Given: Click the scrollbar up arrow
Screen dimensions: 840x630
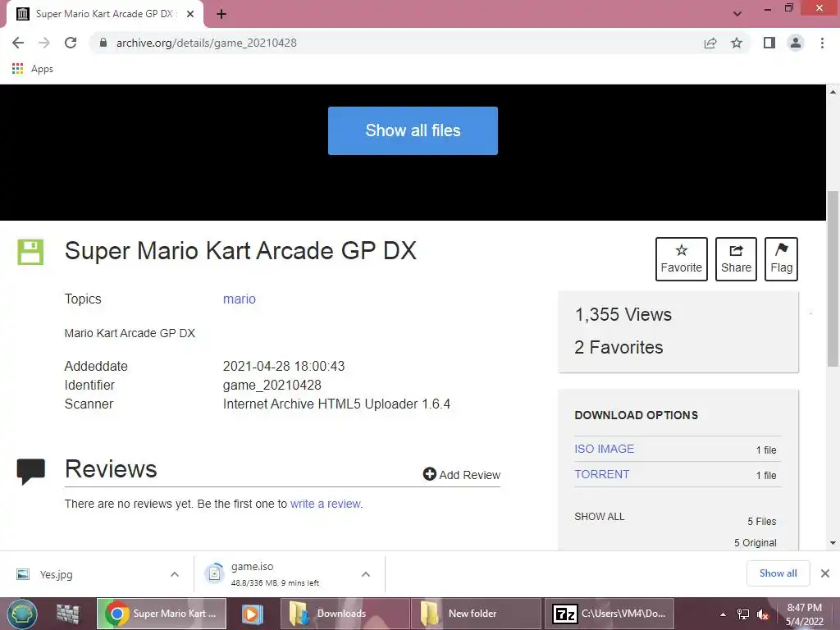Looking at the screenshot, I should coord(833,92).
